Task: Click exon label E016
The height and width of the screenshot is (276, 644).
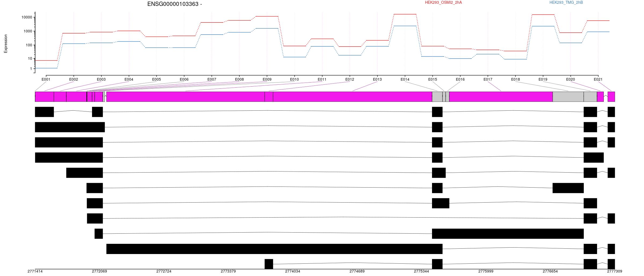Action: click(x=460, y=80)
